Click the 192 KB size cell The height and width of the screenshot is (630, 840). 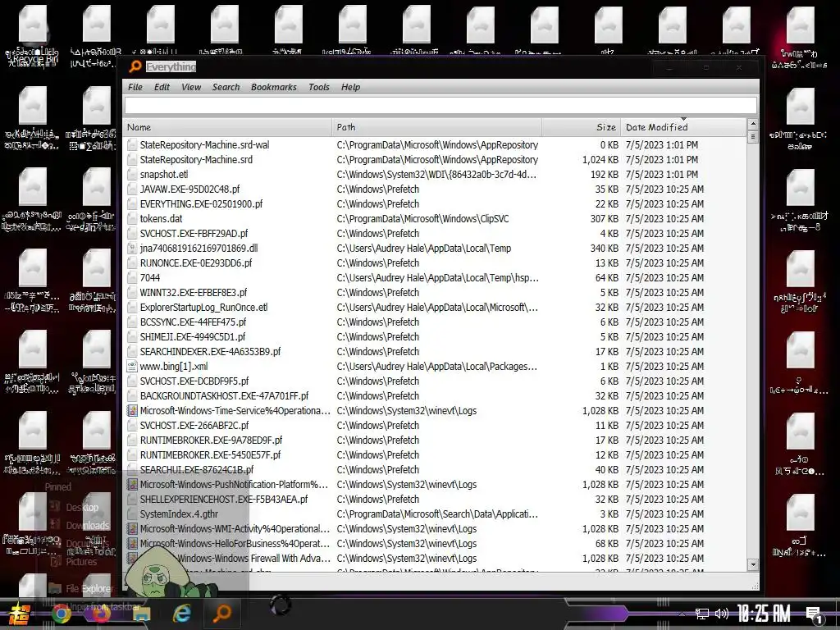pos(605,175)
